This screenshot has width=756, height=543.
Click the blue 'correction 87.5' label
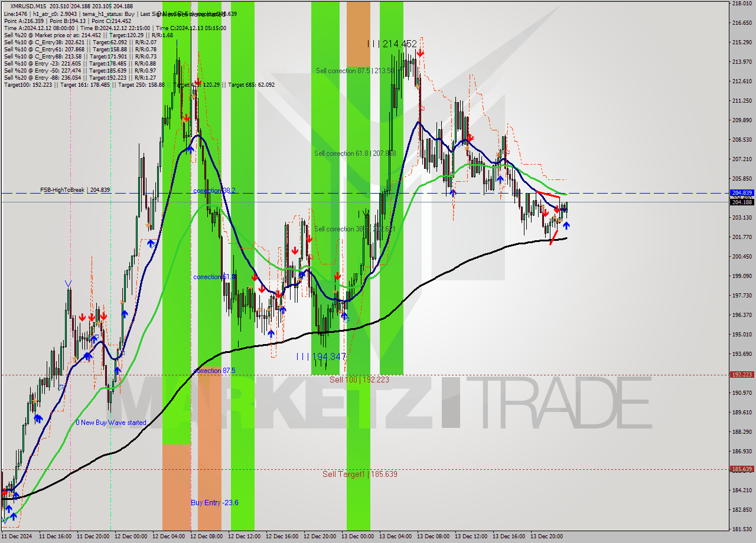(214, 371)
